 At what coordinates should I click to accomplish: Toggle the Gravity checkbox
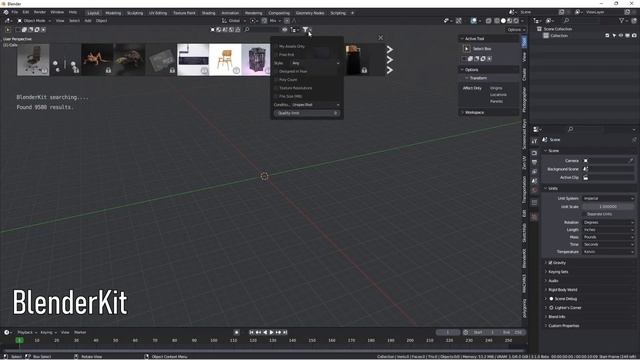tap(550, 262)
